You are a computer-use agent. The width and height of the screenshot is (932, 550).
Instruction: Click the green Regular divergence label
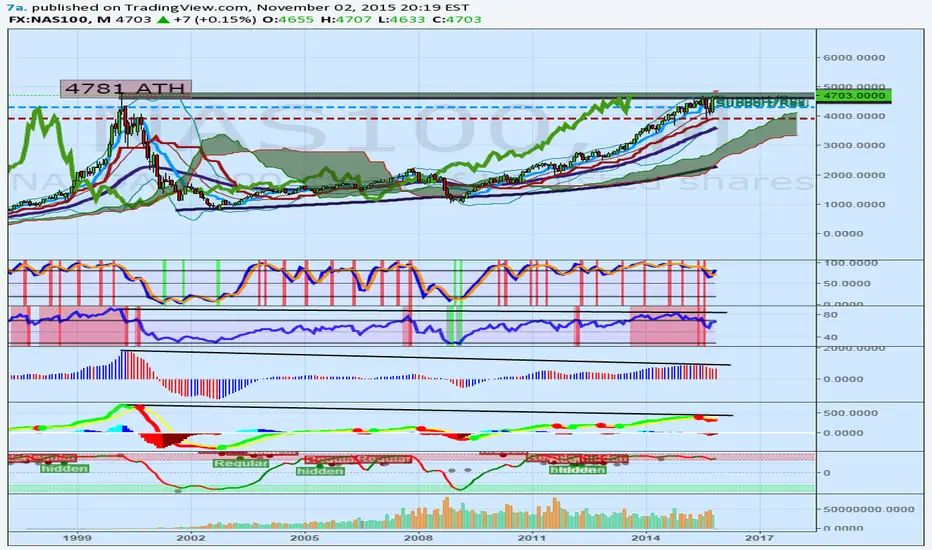[241, 463]
